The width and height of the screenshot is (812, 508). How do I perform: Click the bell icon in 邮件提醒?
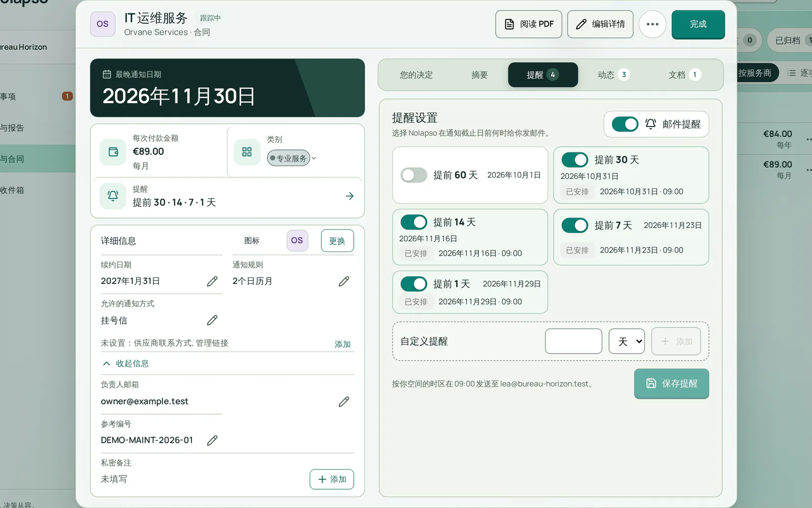coord(651,124)
